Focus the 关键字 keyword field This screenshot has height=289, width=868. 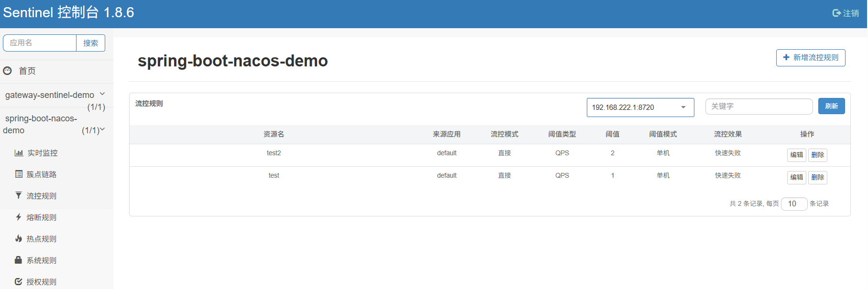click(x=759, y=106)
